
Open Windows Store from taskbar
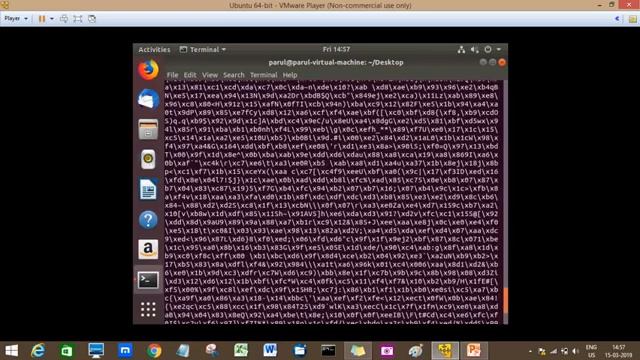(67, 351)
